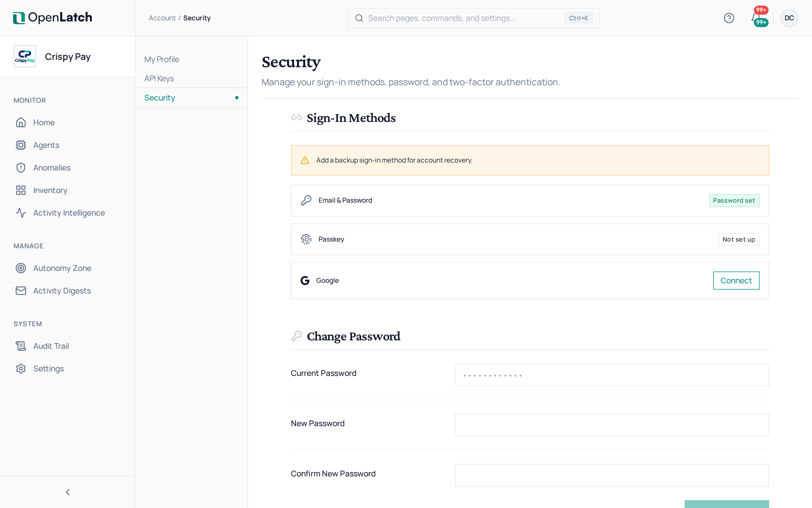Viewport: 812px width, 508px height.
Task: Click the Password set badge
Action: 734,201
